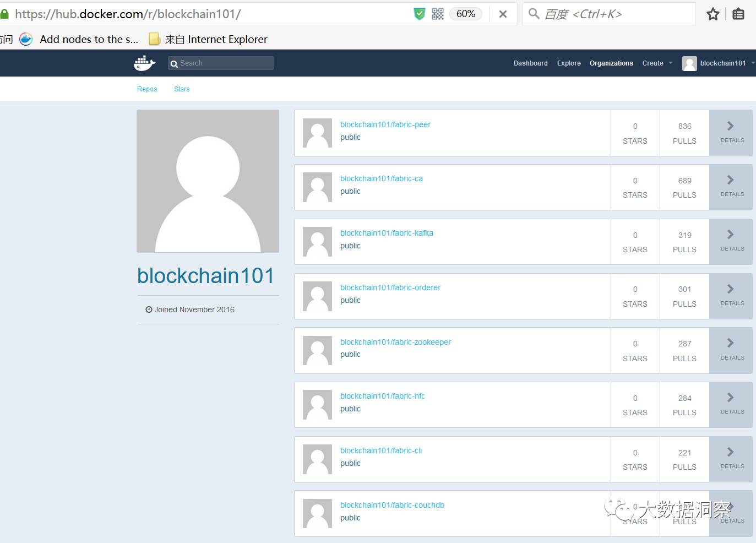Click the fabric-hfc repository avatar thumbnail
This screenshot has width=756, height=543.
[x=318, y=405]
